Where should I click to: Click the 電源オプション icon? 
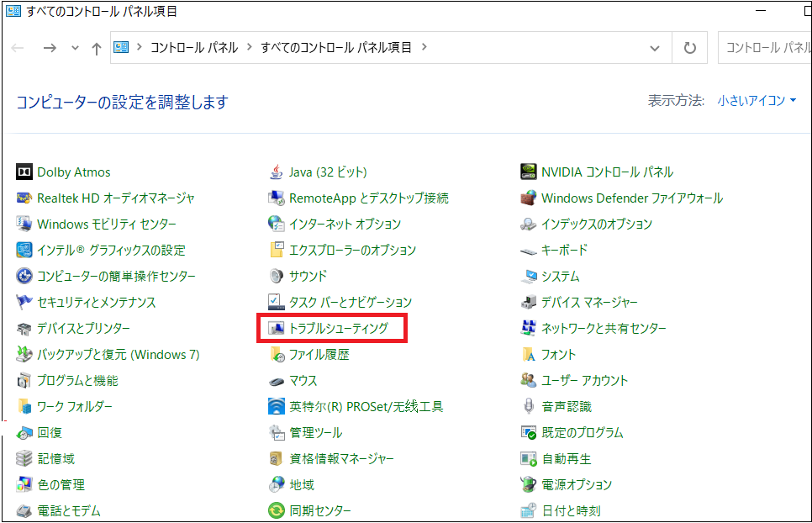click(528, 484)
